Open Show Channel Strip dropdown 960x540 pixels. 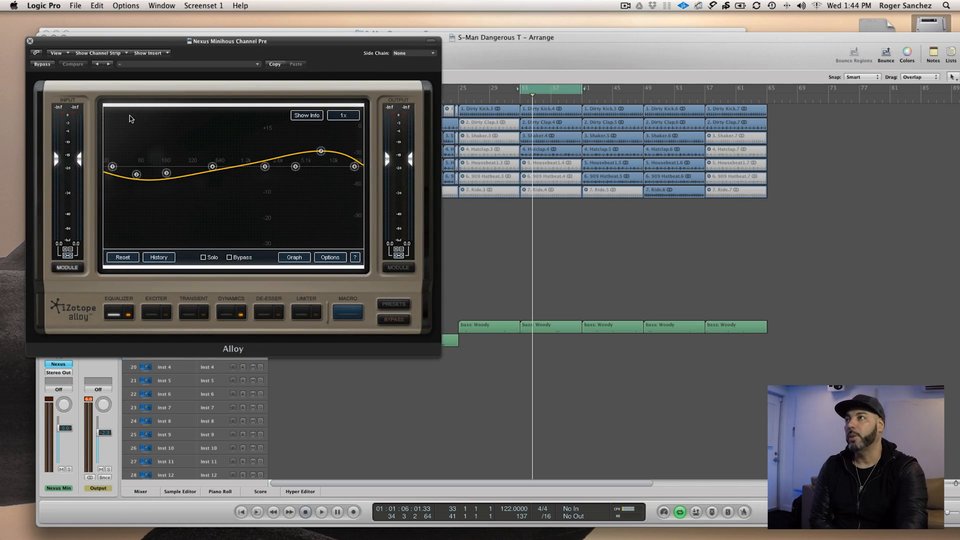point(101,53)
